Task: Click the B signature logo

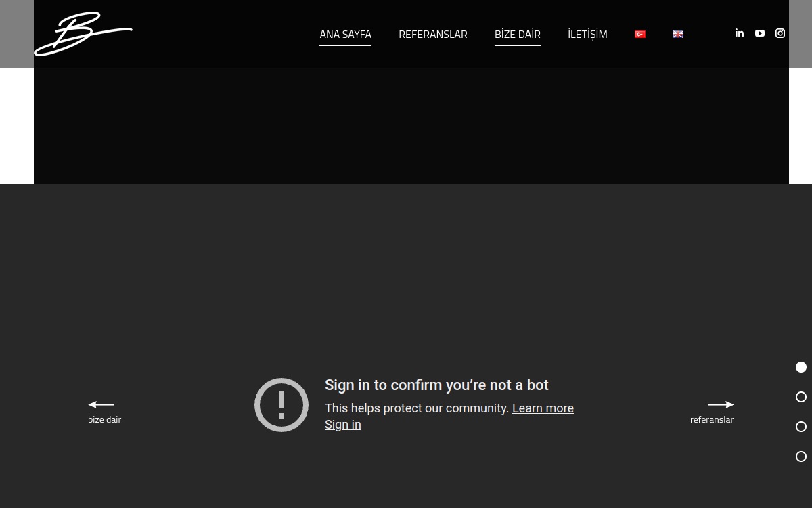Action: [83, 33]
